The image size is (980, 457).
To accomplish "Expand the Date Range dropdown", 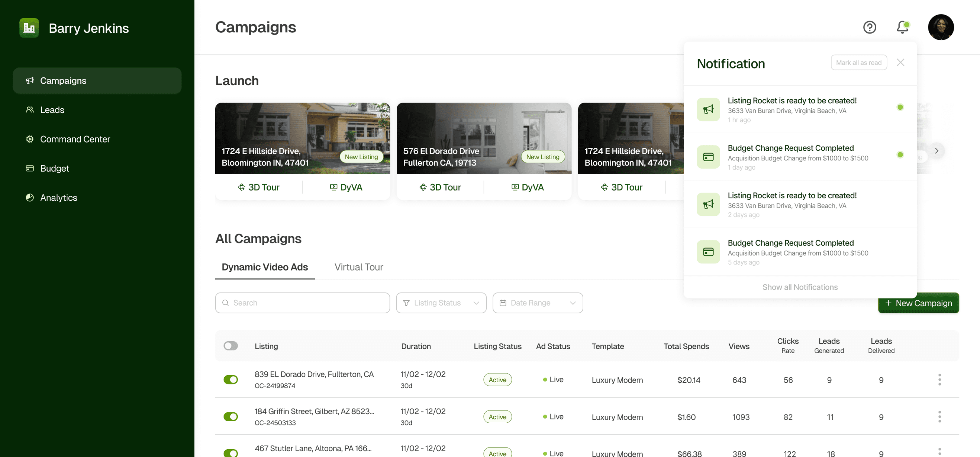I will coord(537,303).
